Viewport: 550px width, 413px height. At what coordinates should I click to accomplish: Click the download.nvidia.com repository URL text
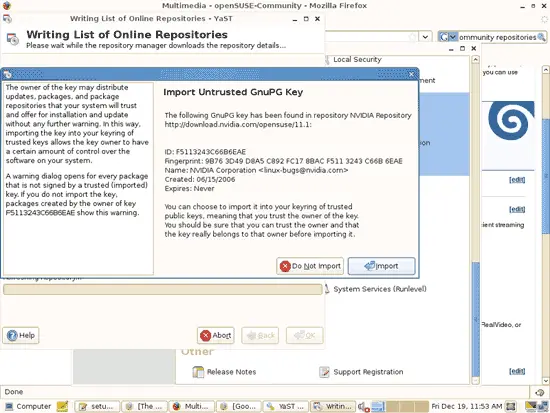pyautogui.click(x=238, y=125)
